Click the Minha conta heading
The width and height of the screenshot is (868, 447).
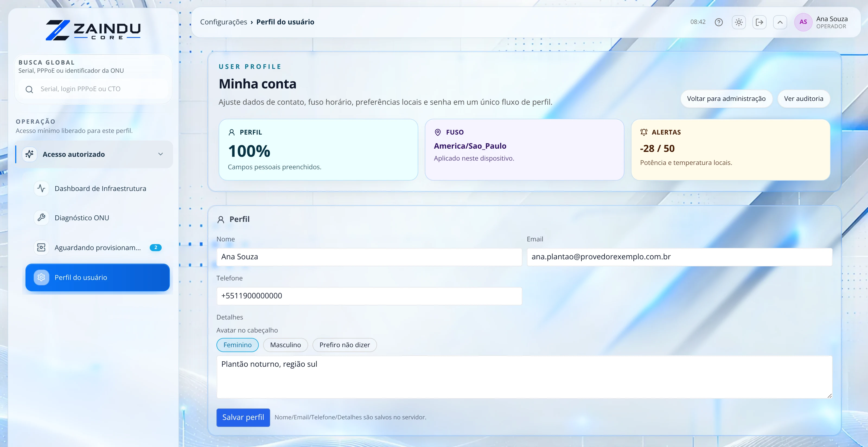(x=257, y=84)
